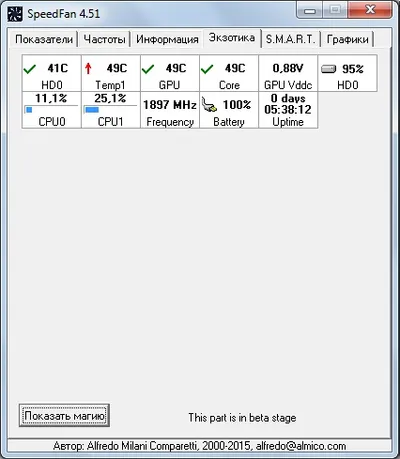Switch to the Частоты tab

coord(104,39)
